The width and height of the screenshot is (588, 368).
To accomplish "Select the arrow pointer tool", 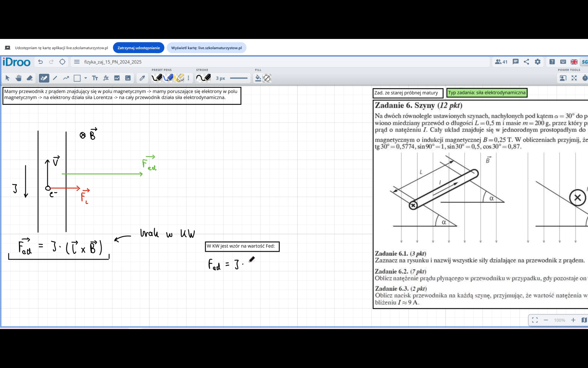I will tap(8, 78).
